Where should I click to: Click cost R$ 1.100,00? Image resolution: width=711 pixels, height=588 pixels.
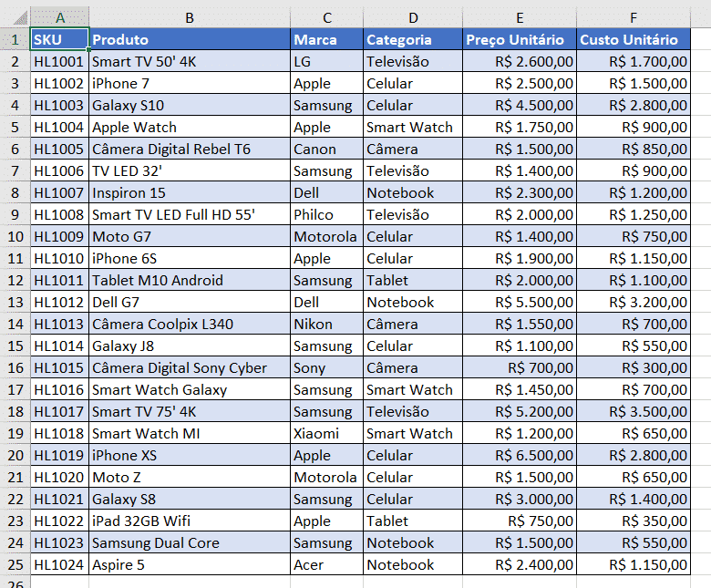[634, 280]
